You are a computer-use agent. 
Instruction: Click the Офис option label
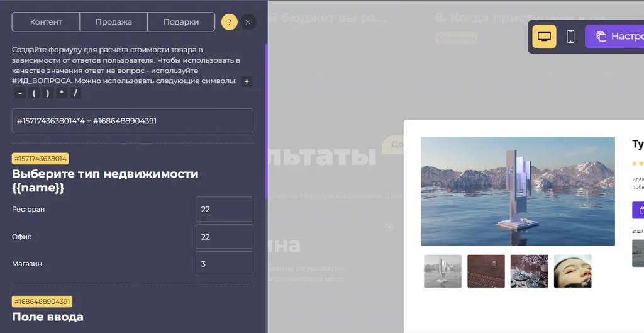pos(22,237)
